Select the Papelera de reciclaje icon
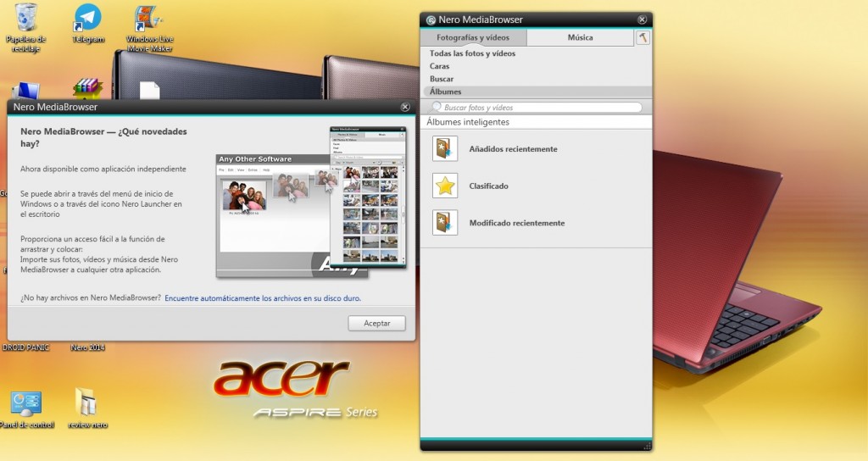868x461 pixels. [x=26, y=17]
